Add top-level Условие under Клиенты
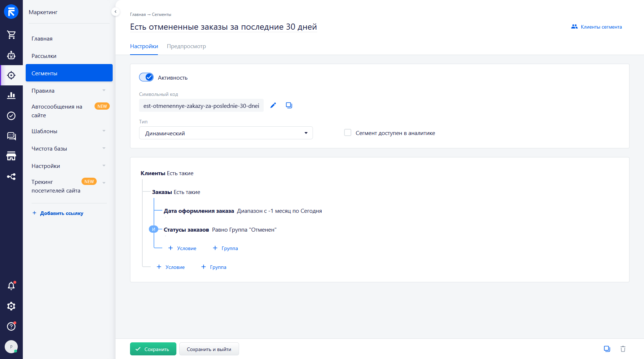 [171, 267]
